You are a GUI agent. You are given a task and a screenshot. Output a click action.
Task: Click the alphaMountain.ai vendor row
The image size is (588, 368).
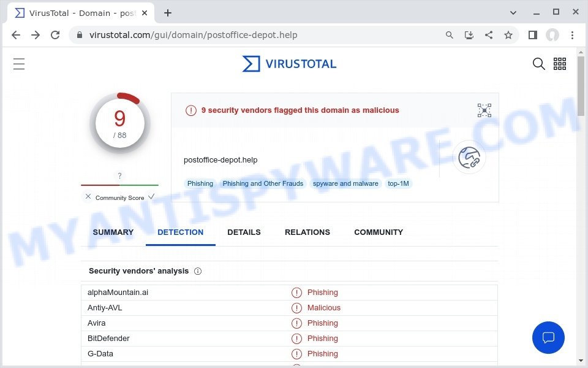pos(289,293)
